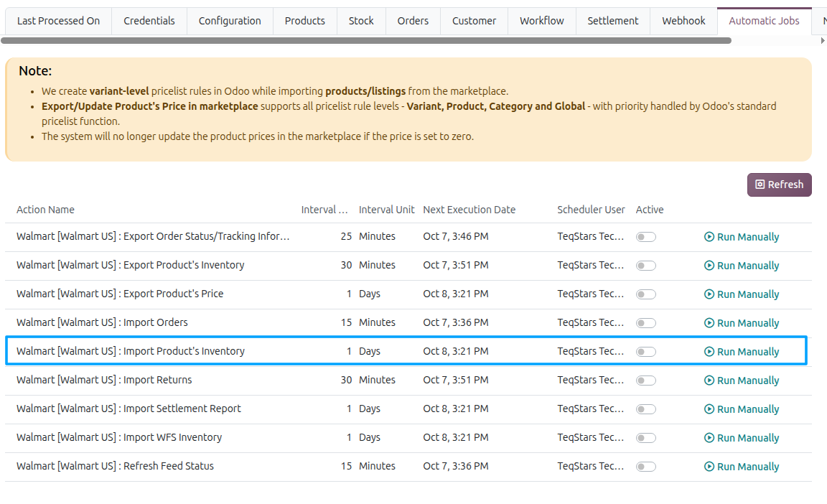Sort by Interval Unit column header

pos(387,210)
